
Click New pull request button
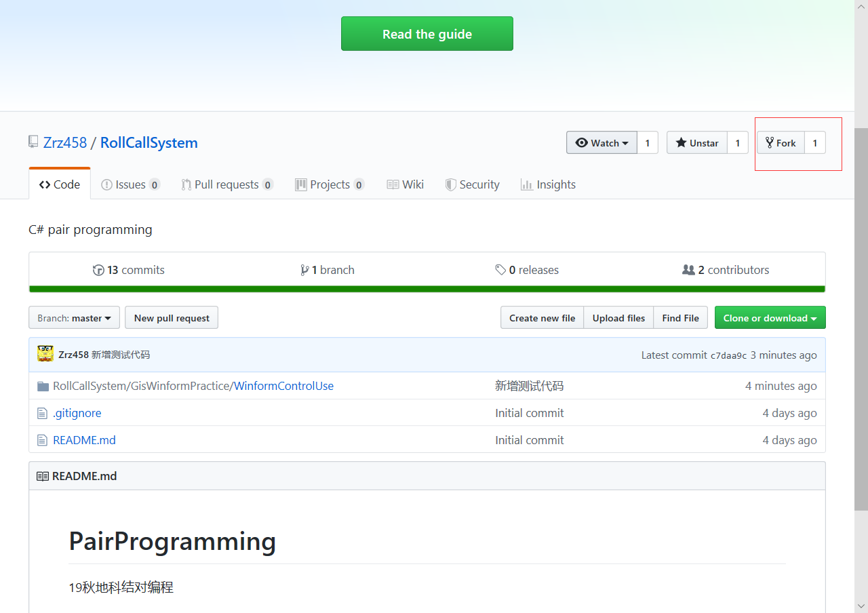(172, 318)
